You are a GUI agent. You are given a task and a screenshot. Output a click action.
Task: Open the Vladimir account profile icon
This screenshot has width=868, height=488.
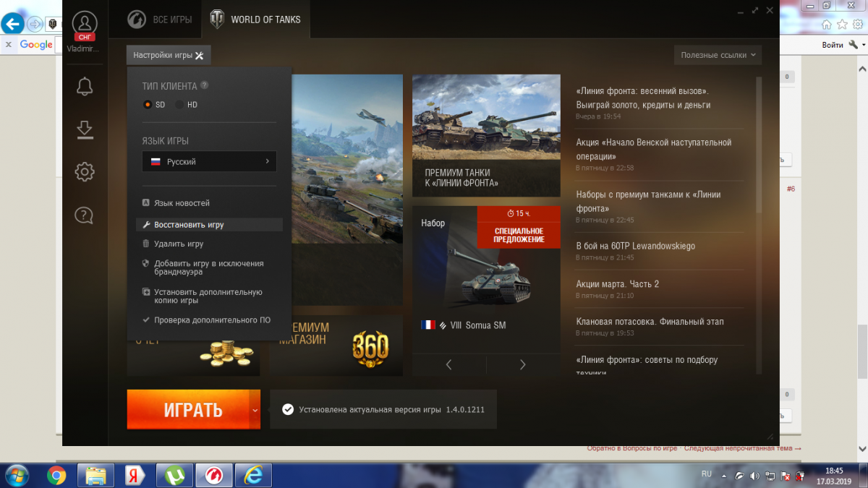[x=85, y=24]
